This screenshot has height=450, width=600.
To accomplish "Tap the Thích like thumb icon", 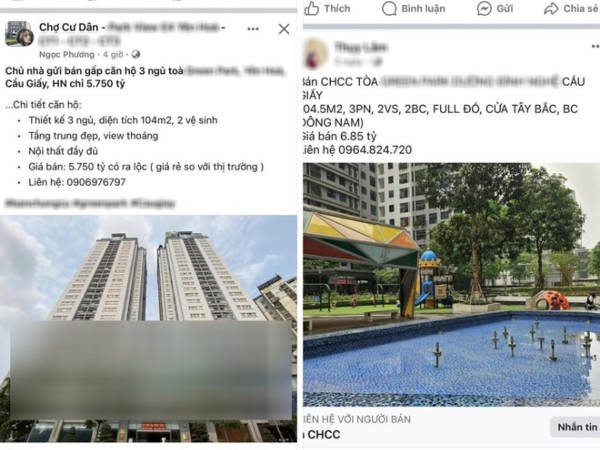I will point(311,8).
